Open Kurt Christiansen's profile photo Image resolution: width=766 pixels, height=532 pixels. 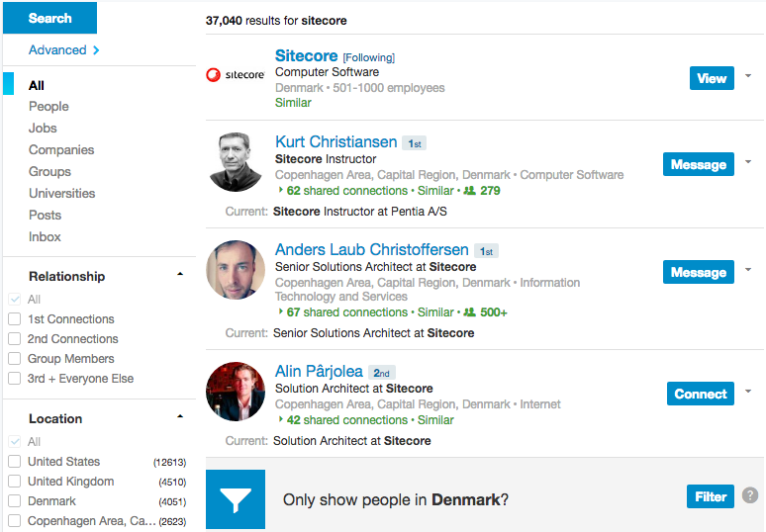(236, 162)
